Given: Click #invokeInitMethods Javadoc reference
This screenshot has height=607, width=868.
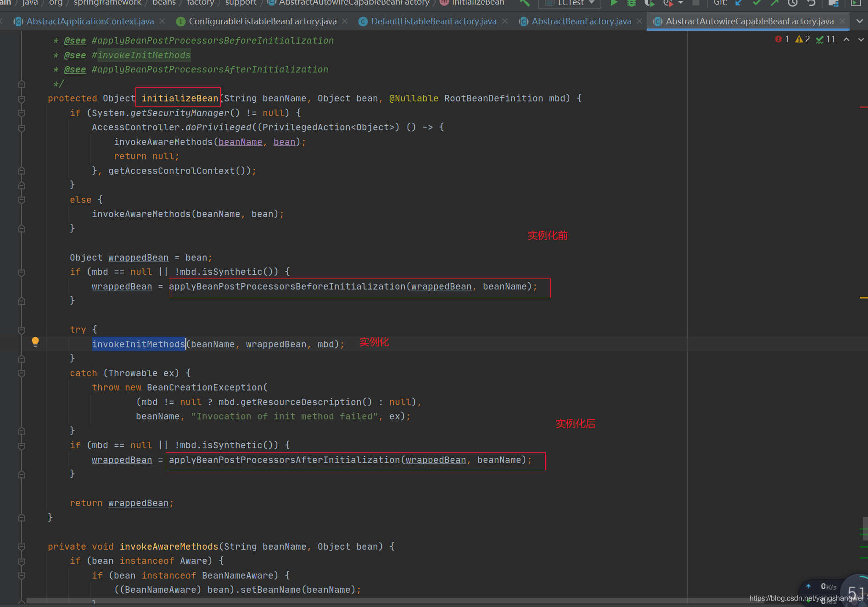Looking at the screenshot, I should [x=141, y=56].
